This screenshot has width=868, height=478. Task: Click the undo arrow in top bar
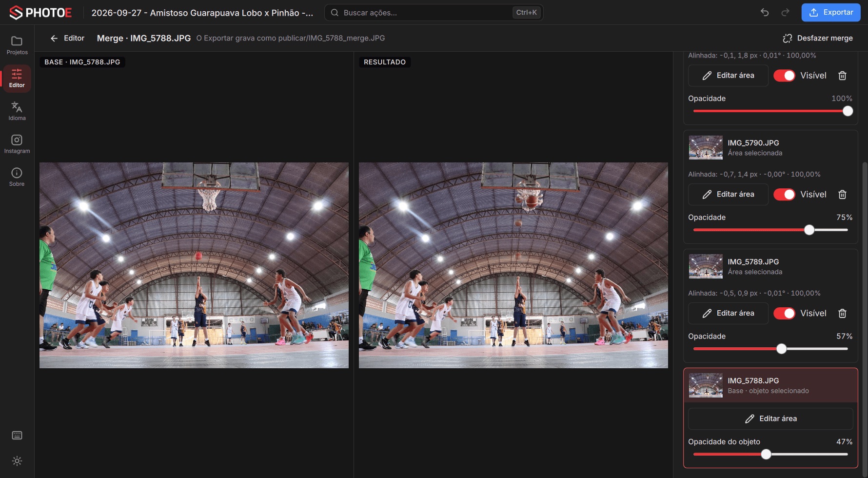coord(765,13)
